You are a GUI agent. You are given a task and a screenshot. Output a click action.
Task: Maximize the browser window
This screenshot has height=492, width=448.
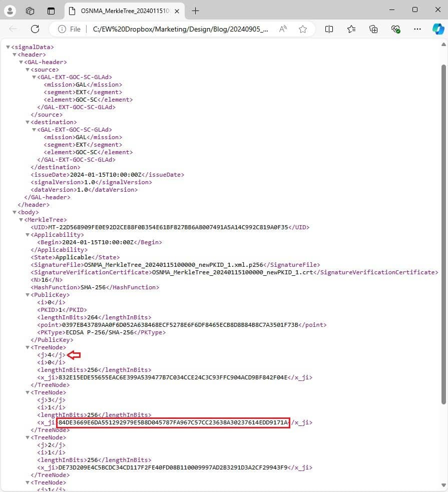pos(415,10)
